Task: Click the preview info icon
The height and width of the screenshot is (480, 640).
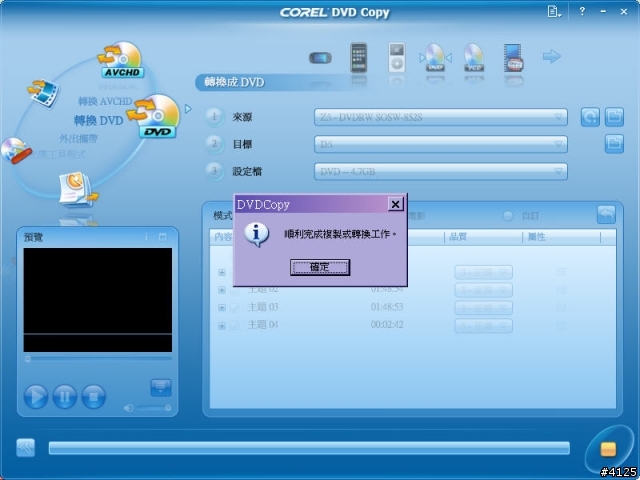Action: tap(146, 237)
